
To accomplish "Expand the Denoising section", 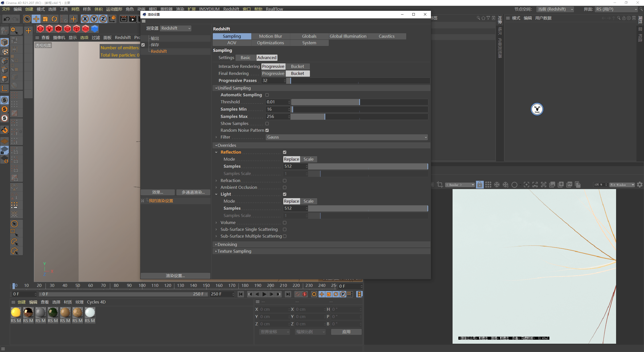I will (x=227, y=244).
